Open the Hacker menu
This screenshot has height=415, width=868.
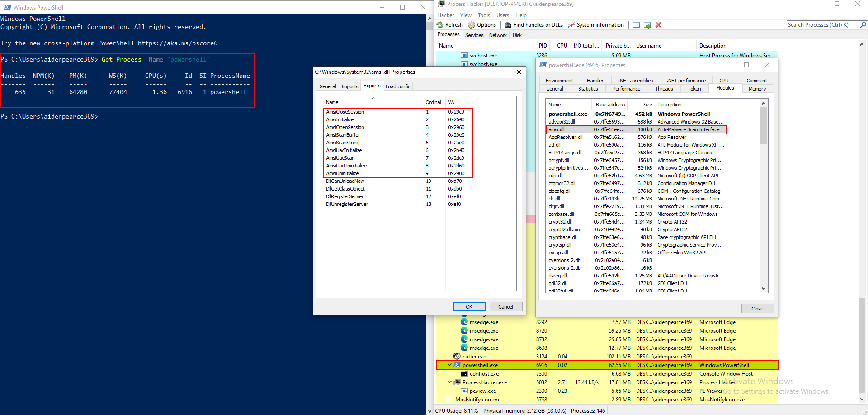445,15
